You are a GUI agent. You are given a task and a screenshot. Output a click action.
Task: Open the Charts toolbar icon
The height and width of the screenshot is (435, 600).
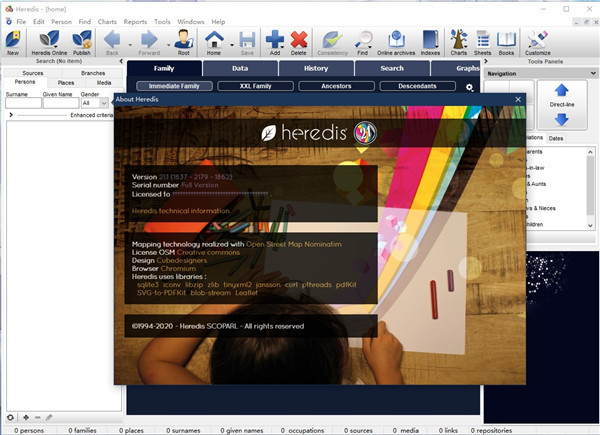(459, 41)
